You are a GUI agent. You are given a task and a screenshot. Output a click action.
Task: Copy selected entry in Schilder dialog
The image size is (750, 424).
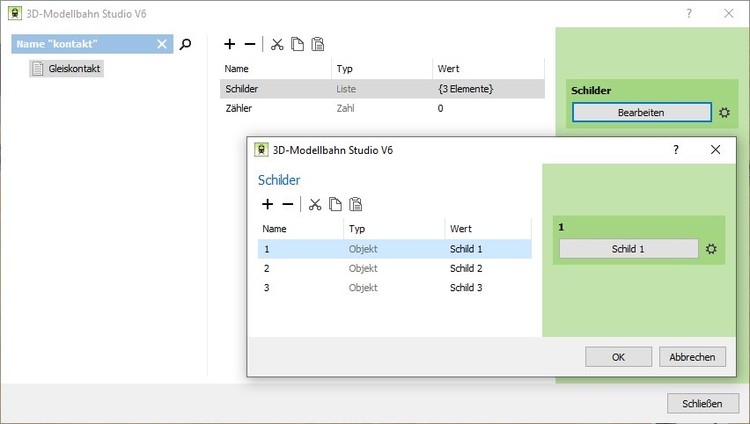tap(335, 204)
